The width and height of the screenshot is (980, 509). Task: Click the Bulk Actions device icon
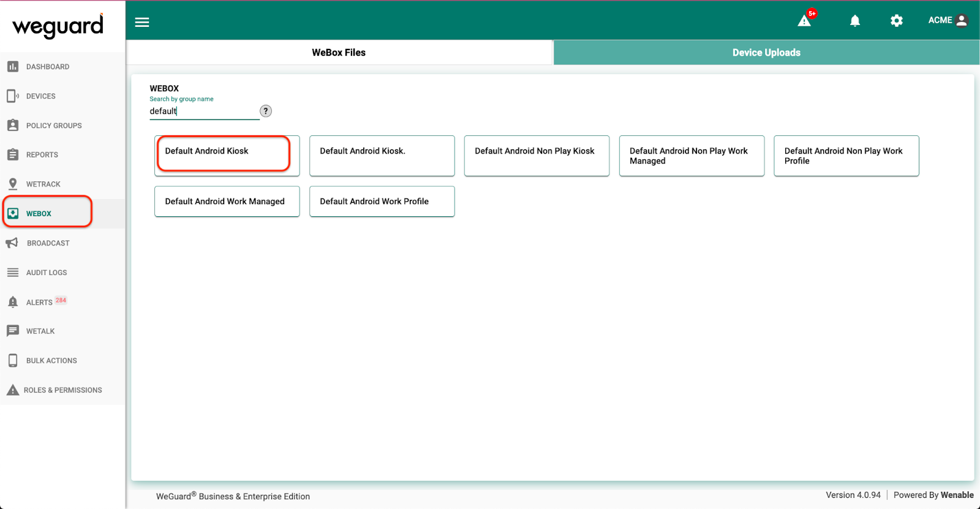click(x=13, y=360)
